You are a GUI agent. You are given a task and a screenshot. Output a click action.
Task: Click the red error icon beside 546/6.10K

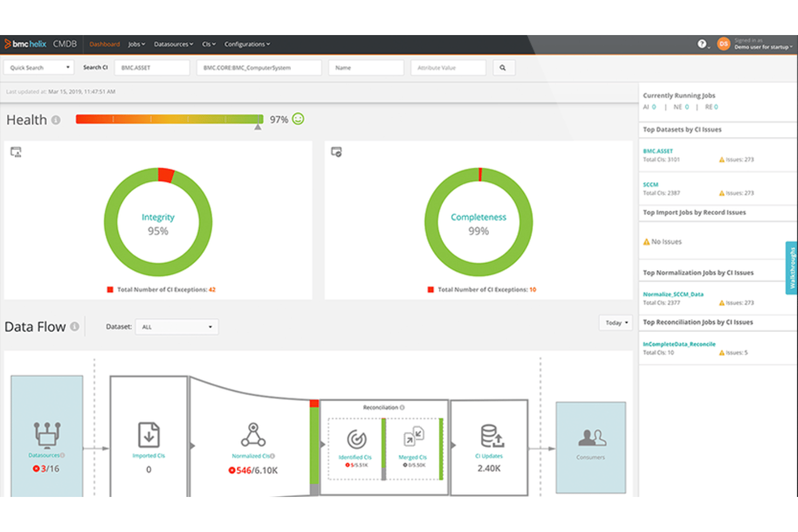point(232,471)
